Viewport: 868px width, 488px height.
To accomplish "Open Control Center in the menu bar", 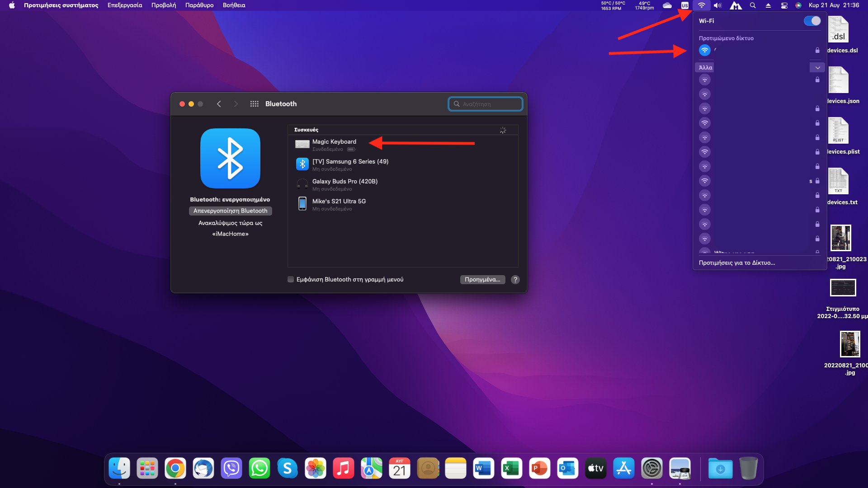I will point(784,5).
